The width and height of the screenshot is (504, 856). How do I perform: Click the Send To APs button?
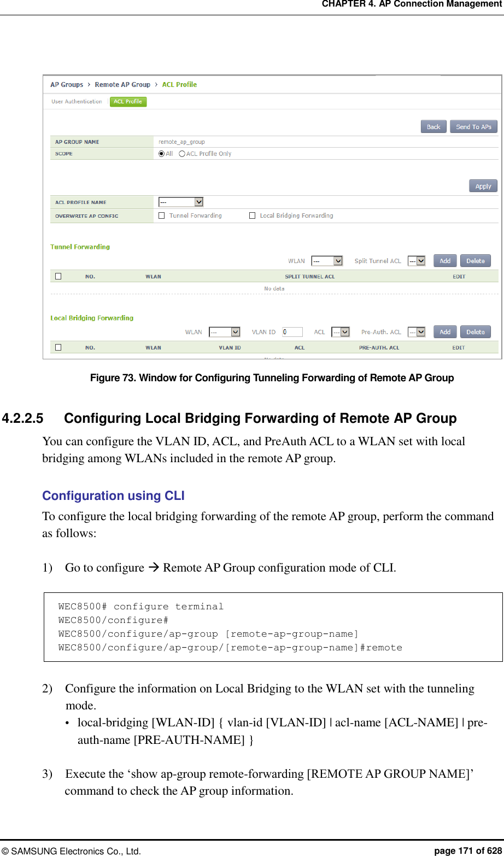[x=473, y=126]
